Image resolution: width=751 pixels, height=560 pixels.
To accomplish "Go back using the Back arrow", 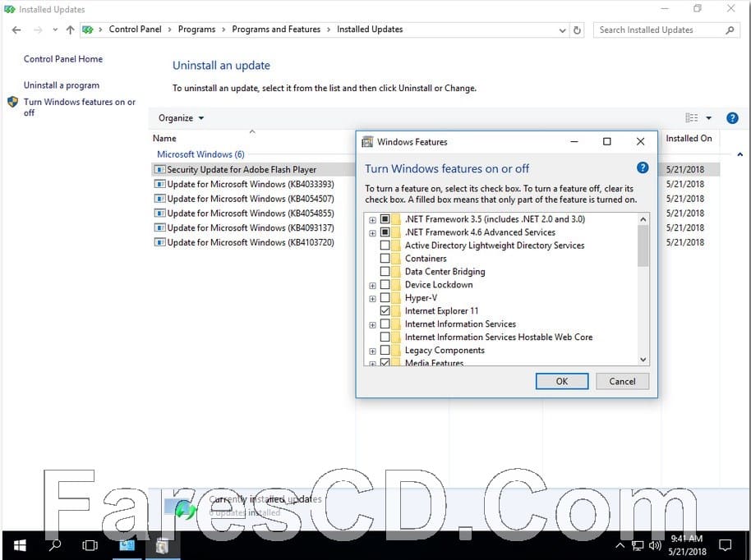I will pyautogui.click(x=16, y=30).
